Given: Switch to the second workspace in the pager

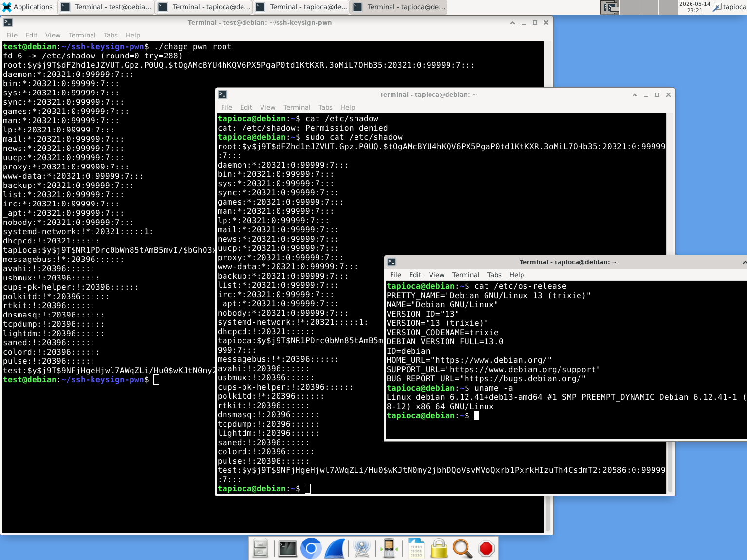Looking at the screenshot, I should click(629, 7).
